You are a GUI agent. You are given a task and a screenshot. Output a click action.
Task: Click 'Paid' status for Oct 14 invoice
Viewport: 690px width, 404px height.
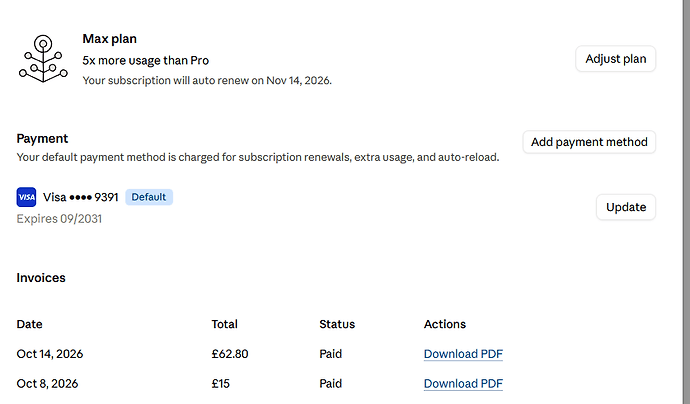(x=330, y=354)
